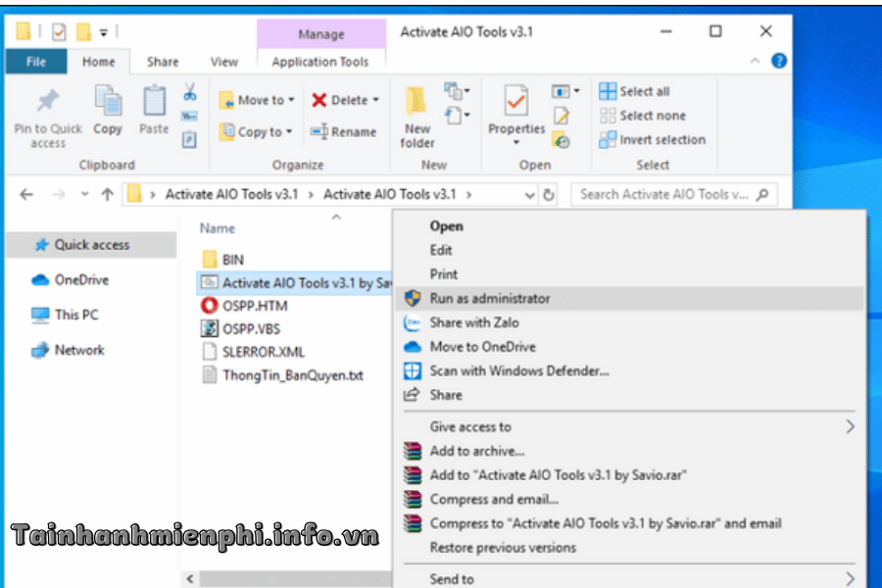
Task: Switch to the View ribbon tab
Action: tap(223, 62)
